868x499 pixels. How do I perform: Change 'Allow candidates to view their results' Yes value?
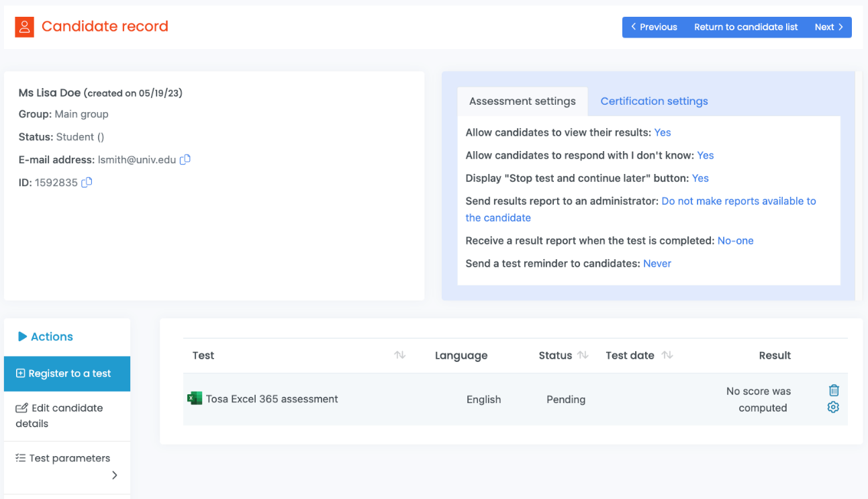[x=663, y=132]
